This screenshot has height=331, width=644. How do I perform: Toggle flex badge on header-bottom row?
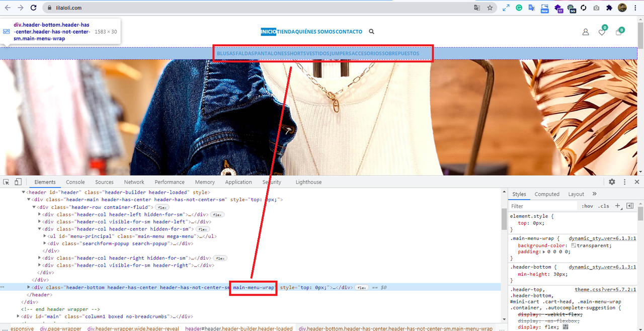(362, 288)
